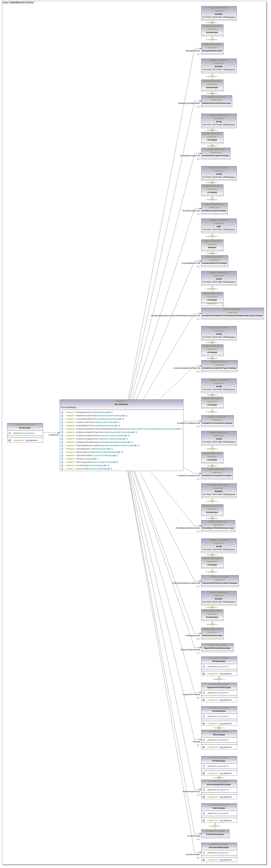The image size is (271, 868).
Task: Click the sequence operation icon in Incidenttype
Action: coord(9,440)
